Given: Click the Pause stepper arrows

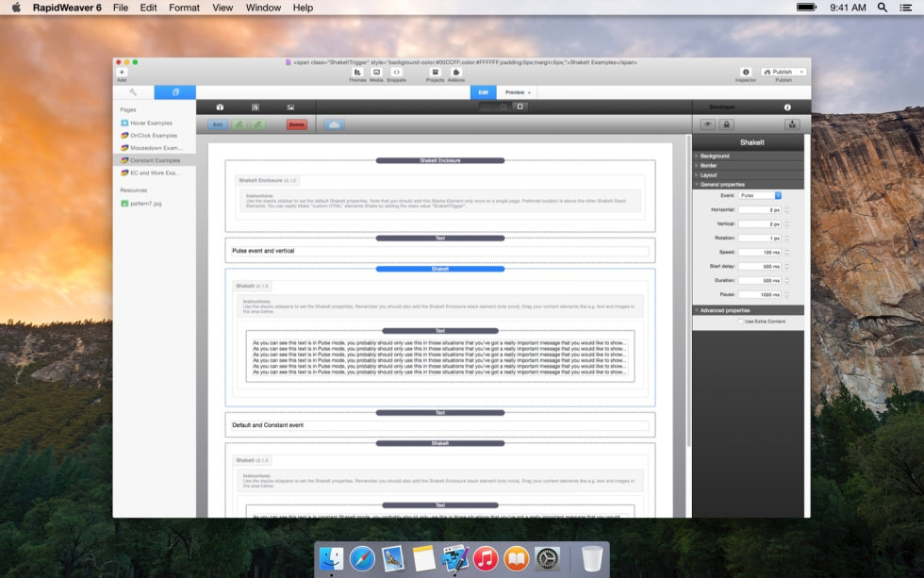Looking at the screenshot, I should [786, 294].
